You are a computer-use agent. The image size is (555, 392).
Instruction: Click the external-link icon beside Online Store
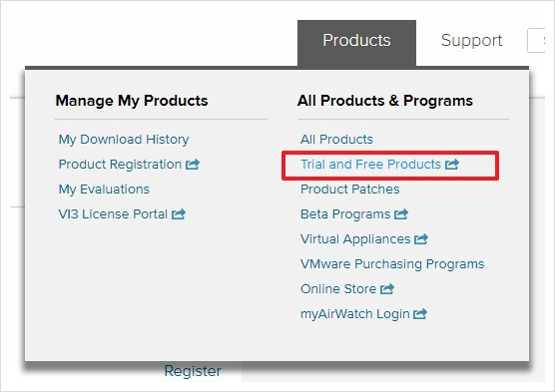point(387,289)
